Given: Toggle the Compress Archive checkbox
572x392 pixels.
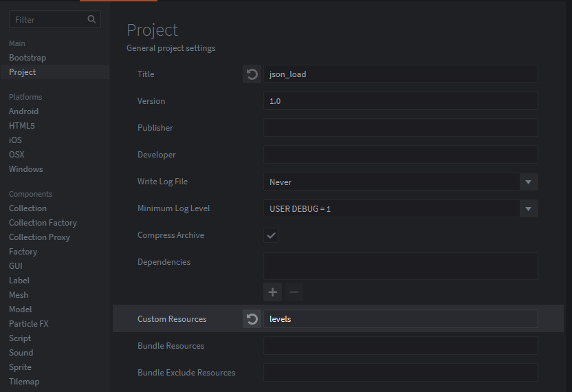Looking at the screenshot, I should point(271,236).
